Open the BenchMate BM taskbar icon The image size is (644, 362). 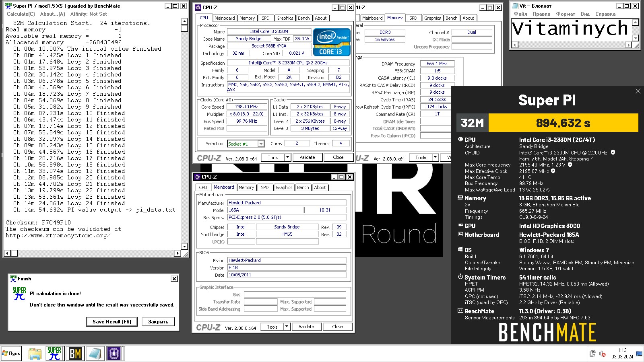(75, 354)
